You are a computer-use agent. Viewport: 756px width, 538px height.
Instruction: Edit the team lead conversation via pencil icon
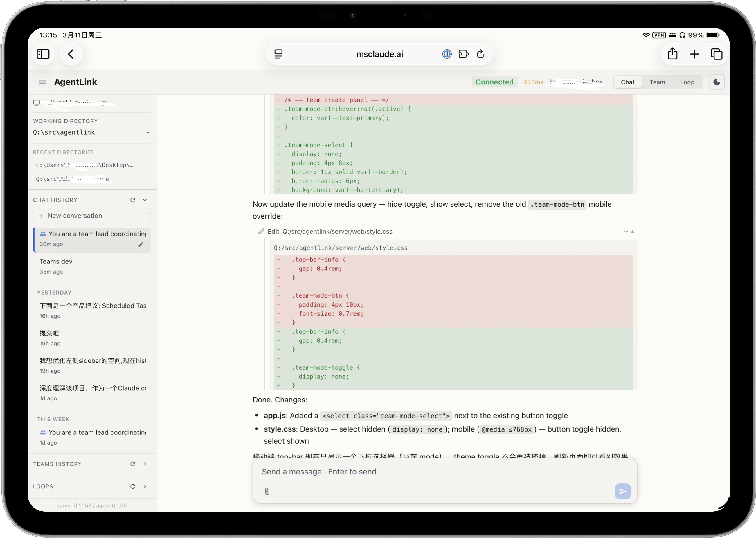[x=141, y=244]
